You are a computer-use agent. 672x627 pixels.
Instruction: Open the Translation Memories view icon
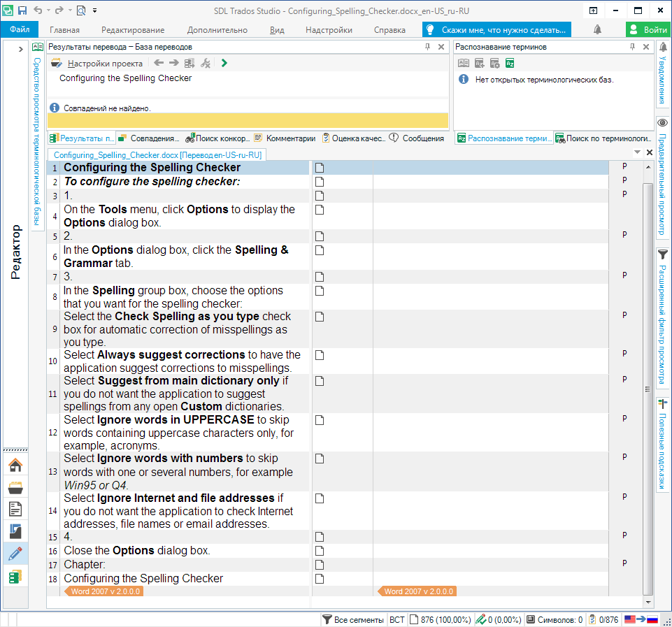pyautogui.click(x=15, y=577)
